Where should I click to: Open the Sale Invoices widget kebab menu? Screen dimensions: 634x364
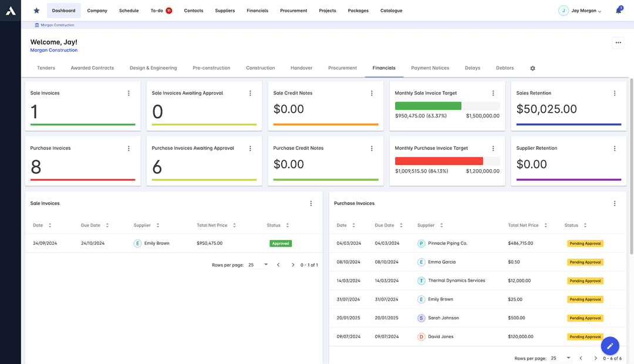click(130, 93)
